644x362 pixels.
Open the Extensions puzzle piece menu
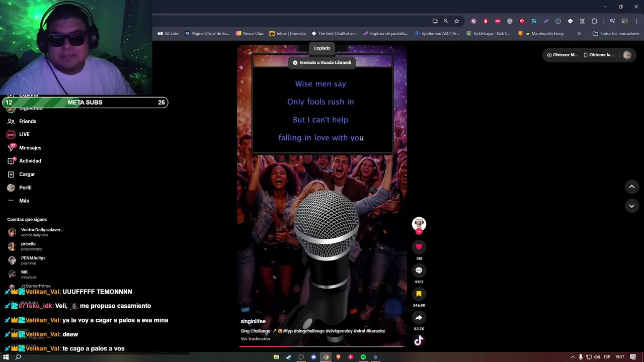[594, 21]
